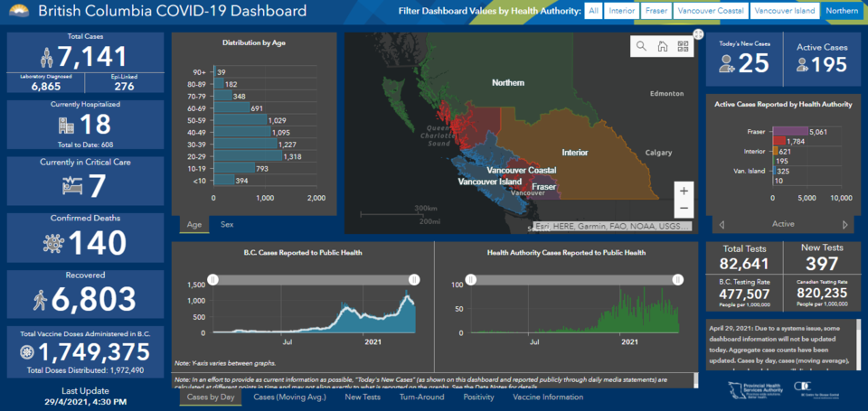Click the Interior region on the map
This screenshot has width=868, height=411.
575,152
